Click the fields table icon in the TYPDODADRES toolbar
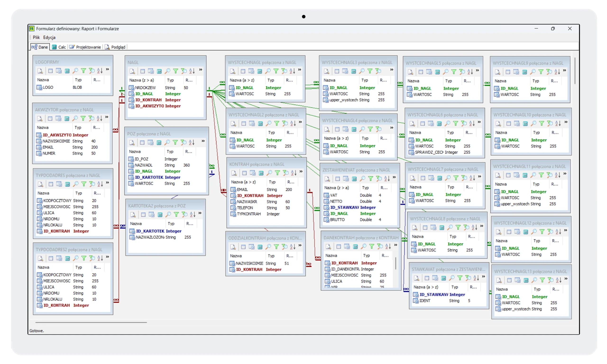 pyautogui.click(x=59, y=184)
